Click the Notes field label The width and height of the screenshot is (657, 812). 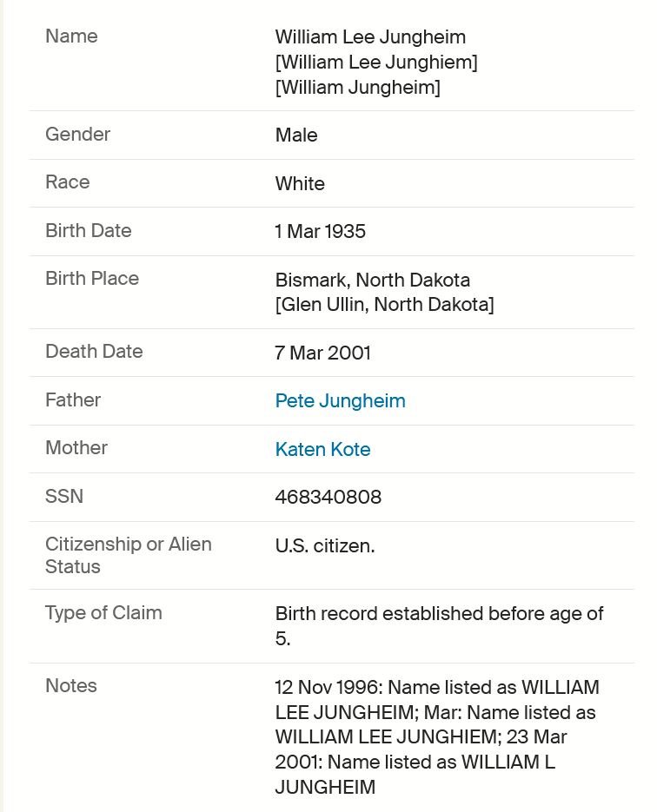pyautogui.click(x=71, y=685)
